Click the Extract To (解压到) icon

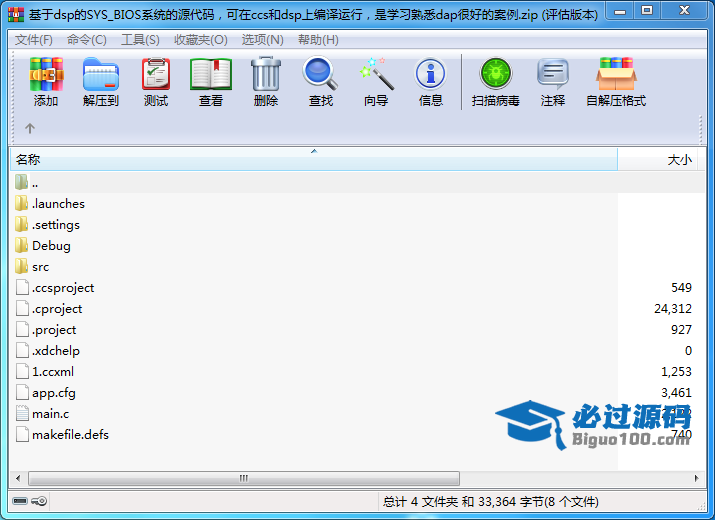101,75
